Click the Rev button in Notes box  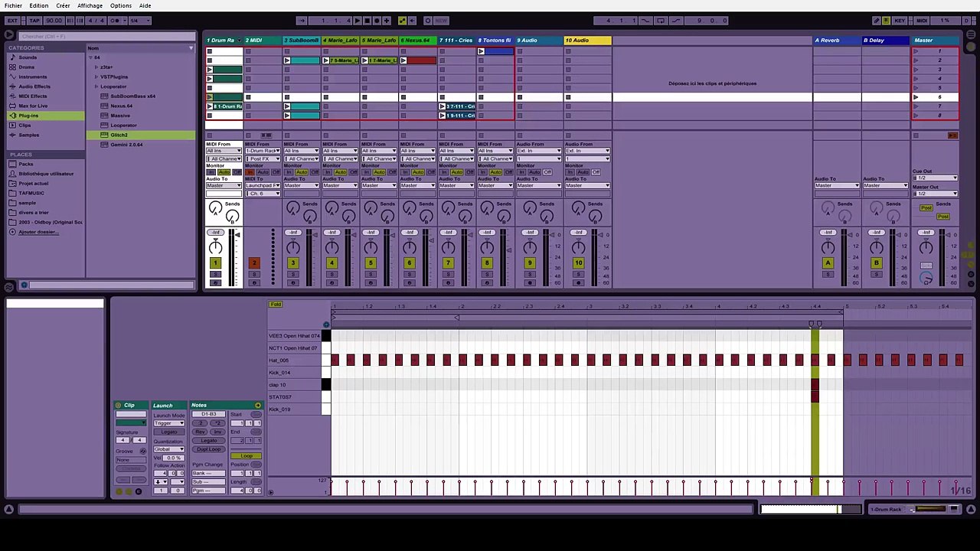point(201,432)
